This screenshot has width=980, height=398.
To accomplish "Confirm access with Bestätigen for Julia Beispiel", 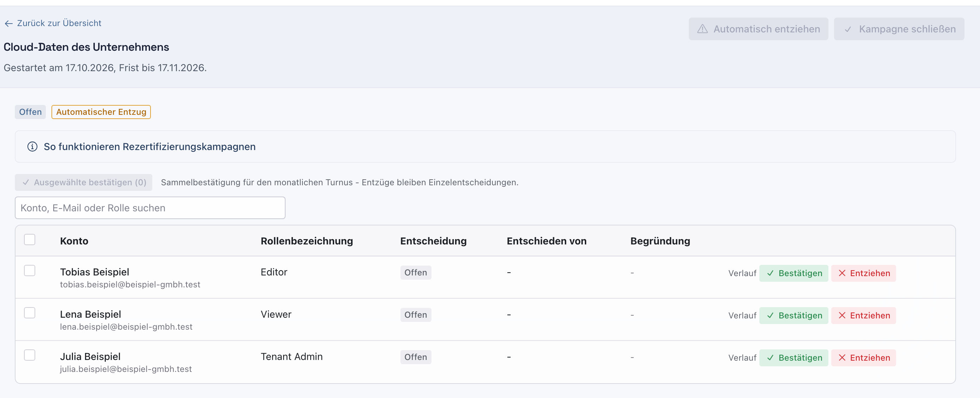I will click(794, 358).
